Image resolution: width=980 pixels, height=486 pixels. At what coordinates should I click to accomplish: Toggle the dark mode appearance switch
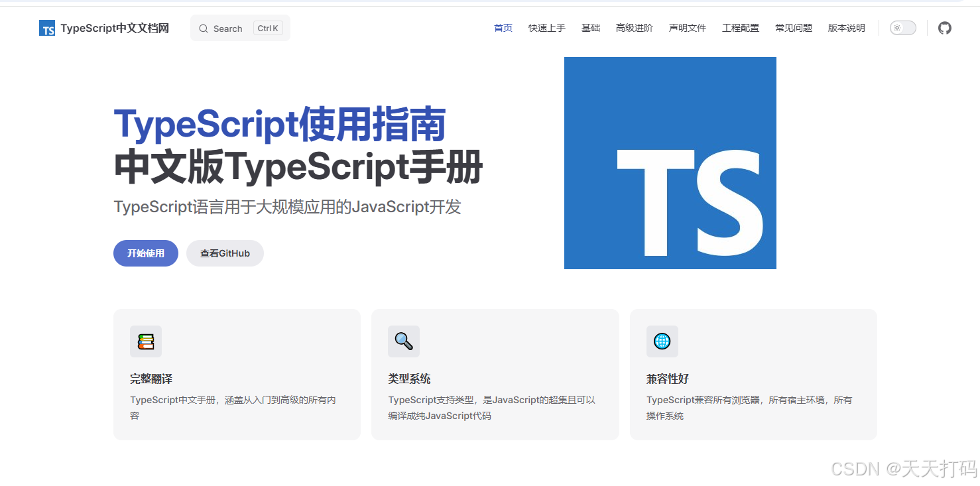pyautogui.click(x=903, y=28)
